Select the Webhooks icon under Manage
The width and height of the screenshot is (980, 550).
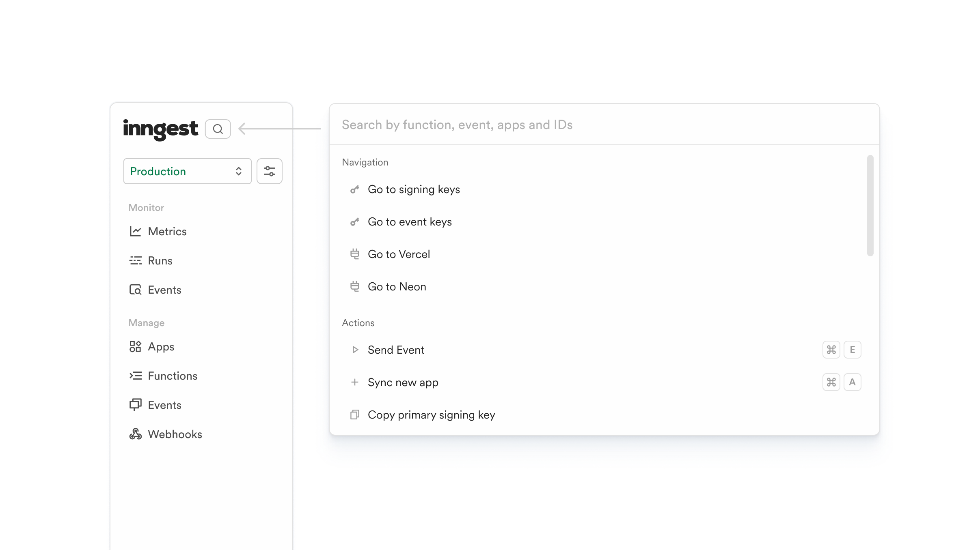tap(136, 434)
